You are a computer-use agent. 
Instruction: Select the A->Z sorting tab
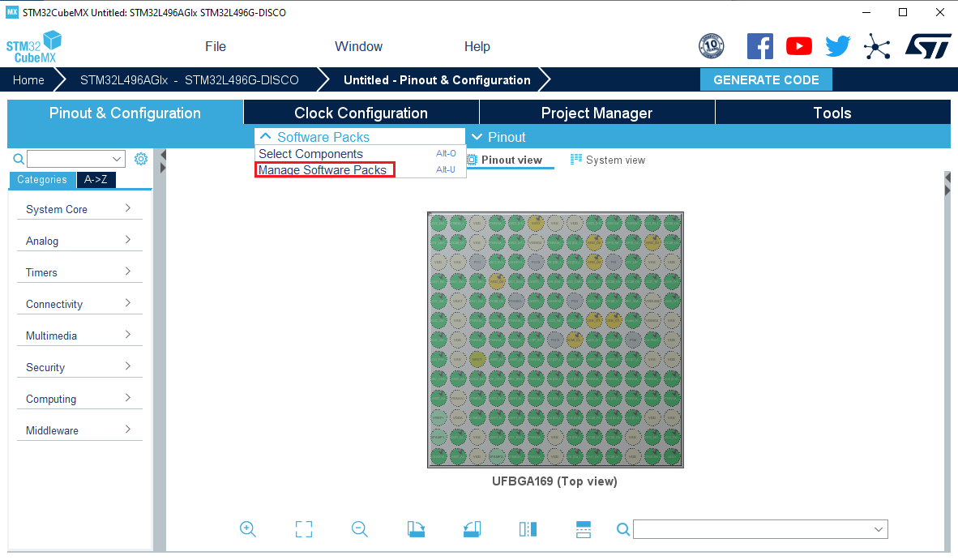click(96, 180)
